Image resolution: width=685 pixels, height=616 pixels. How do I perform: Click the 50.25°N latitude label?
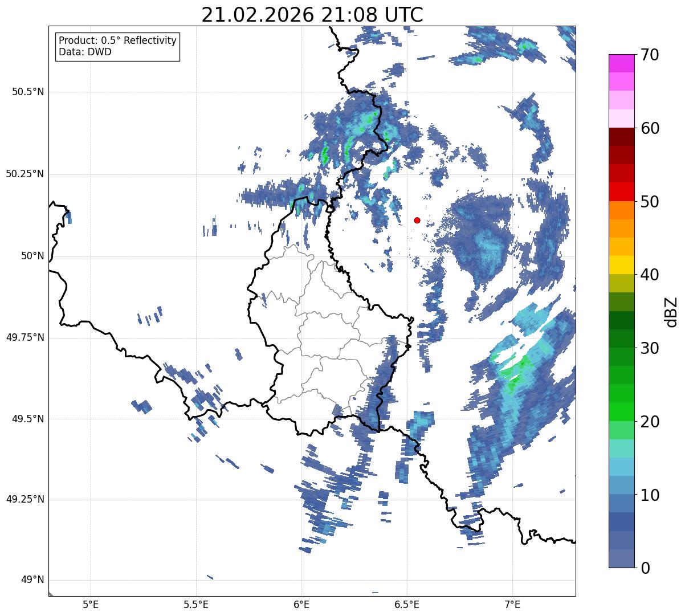pos(25,174)
